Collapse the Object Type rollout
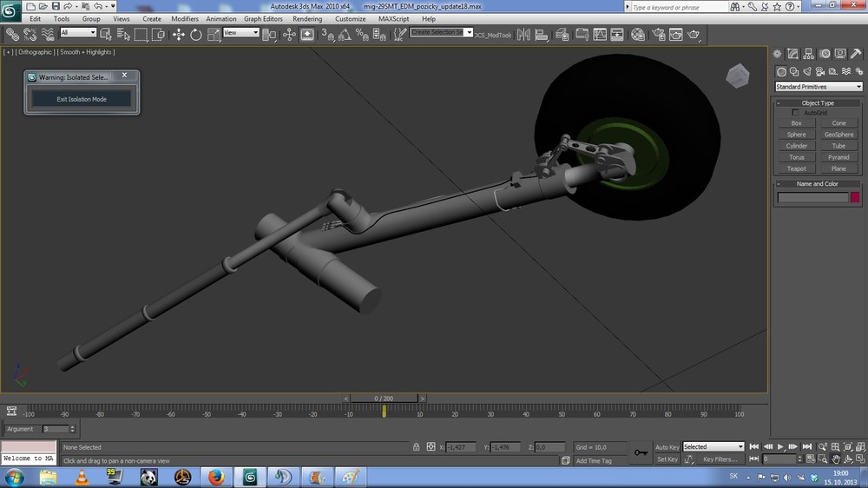 pyautogui.click(x=817, y=103)
